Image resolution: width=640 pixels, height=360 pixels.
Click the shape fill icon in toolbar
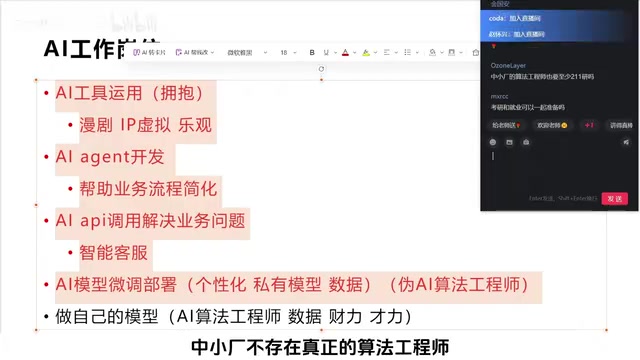coord(432,53)
